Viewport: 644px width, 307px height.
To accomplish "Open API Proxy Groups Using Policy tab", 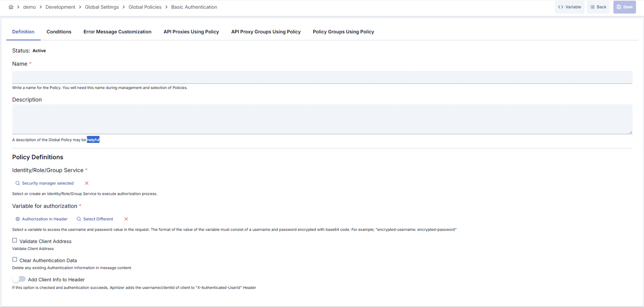I will [266, 32].
